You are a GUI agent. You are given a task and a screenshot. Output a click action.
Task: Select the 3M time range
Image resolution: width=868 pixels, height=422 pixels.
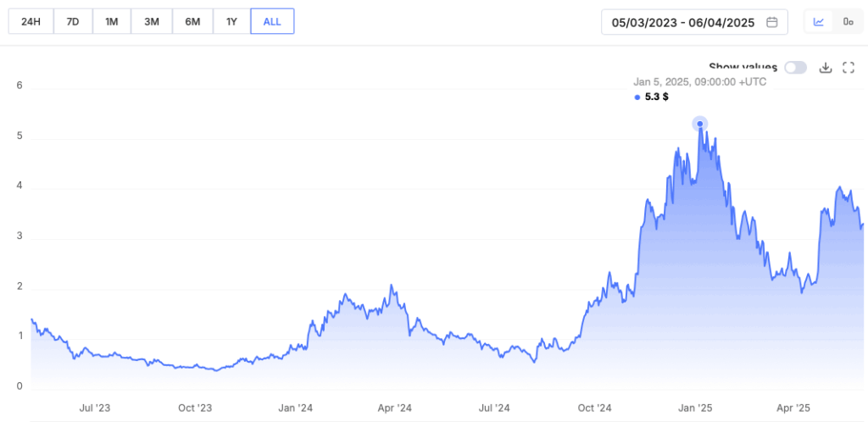(152, 22)
